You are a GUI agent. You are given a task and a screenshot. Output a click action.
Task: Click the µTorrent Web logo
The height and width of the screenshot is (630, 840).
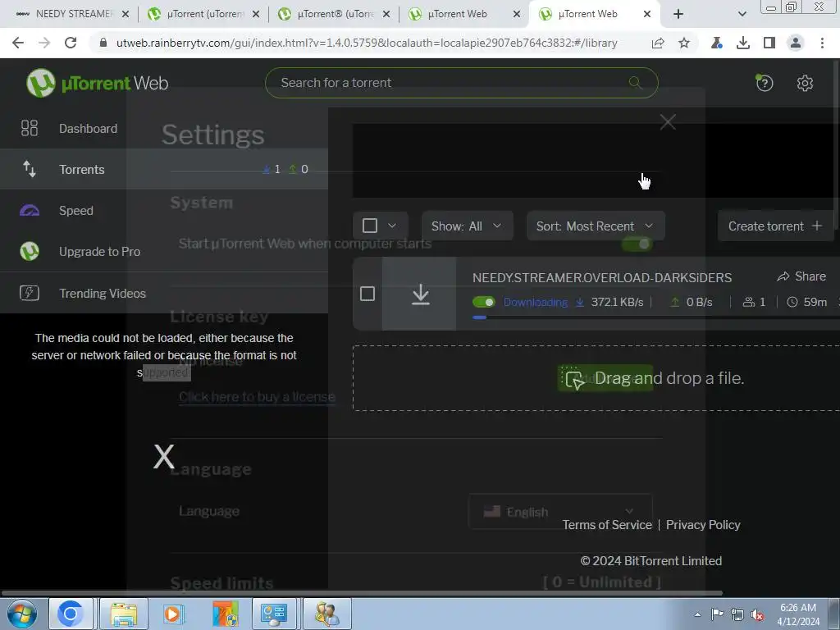(x=98, y=83)
